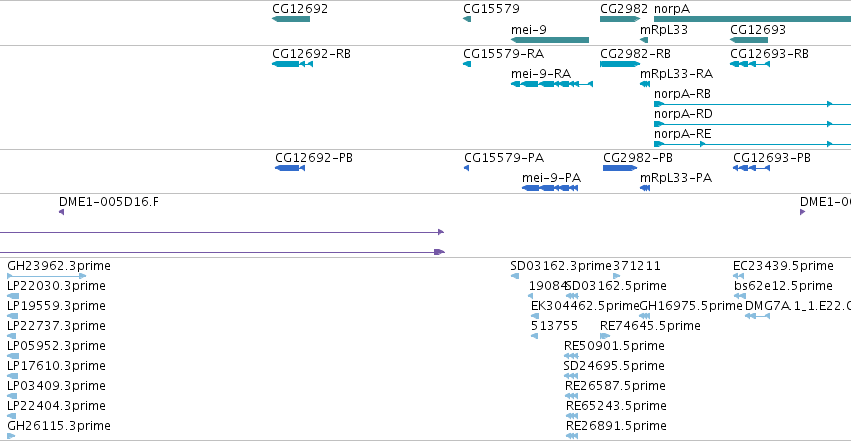Viewport: 851px width, 441px height.
Task: Click the SD03162.5prime EST label
Action: 617,286
